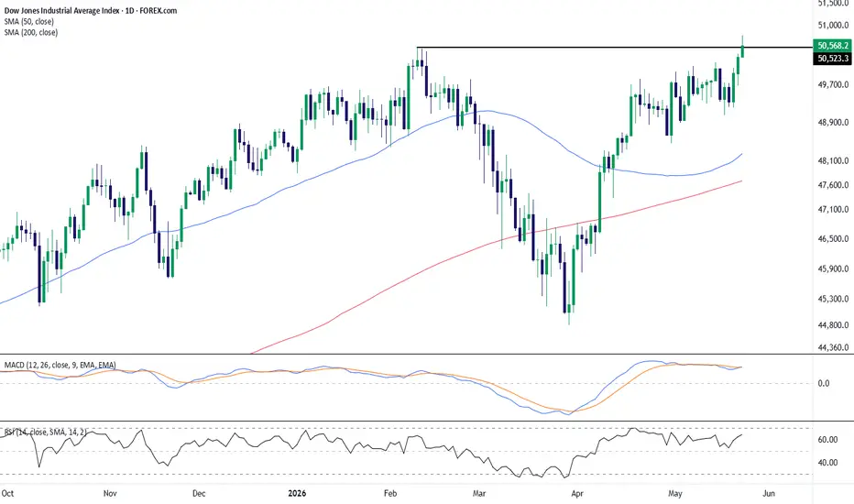Image resolution: width=854 pixels, height=504 pixels.
Task: Click the RSI 60.00 axis label
Action: pyautogui.click(x=827, y=440)
